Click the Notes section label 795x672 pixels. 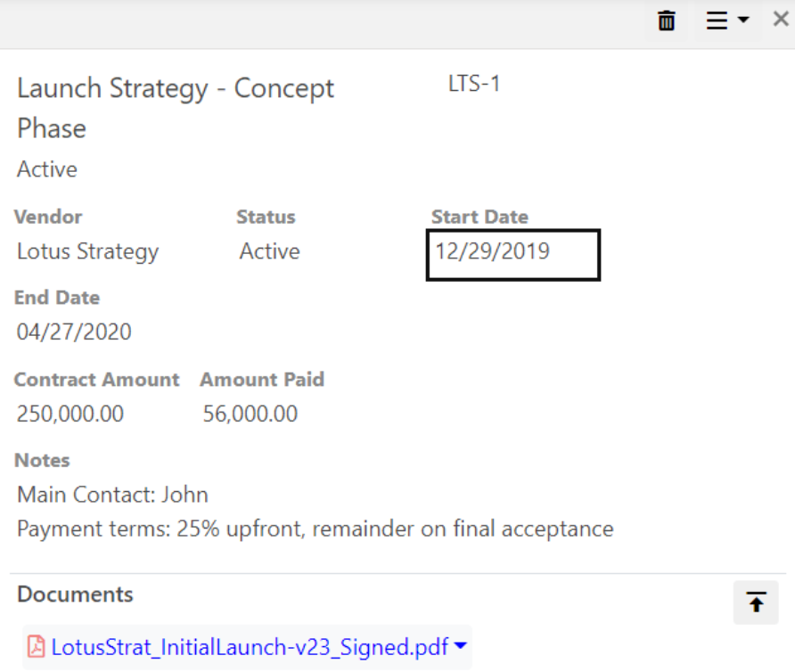pyautogui.click(x=42, y=461)
